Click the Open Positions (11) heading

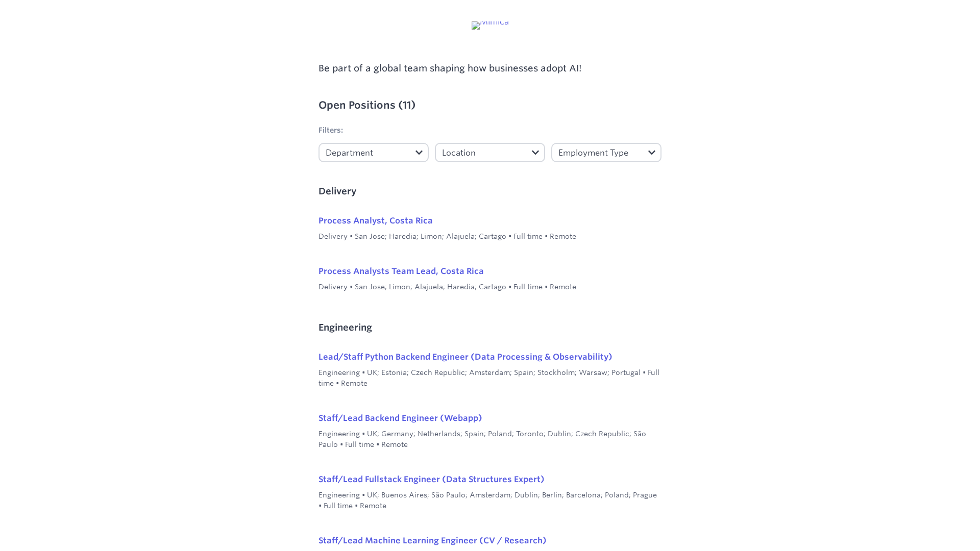366,105
